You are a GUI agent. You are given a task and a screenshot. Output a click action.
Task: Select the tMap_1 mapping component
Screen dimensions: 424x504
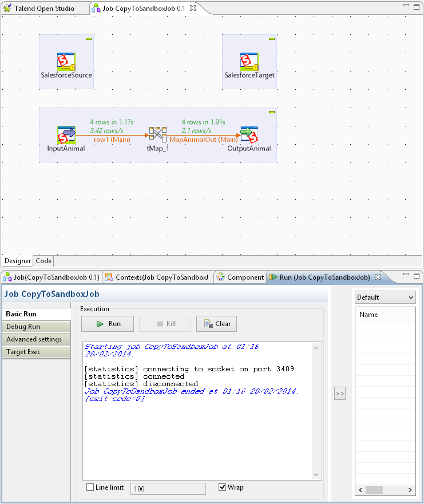158,134
